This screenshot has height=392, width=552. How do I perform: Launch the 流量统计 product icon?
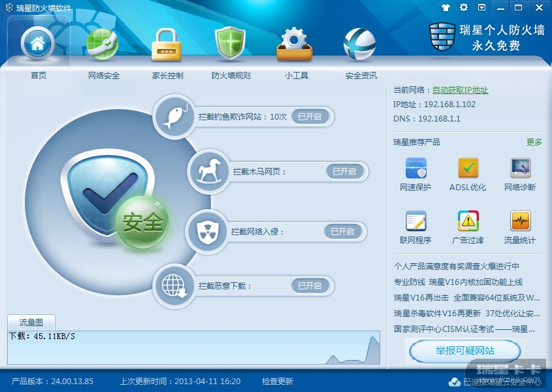coord(520,221)
